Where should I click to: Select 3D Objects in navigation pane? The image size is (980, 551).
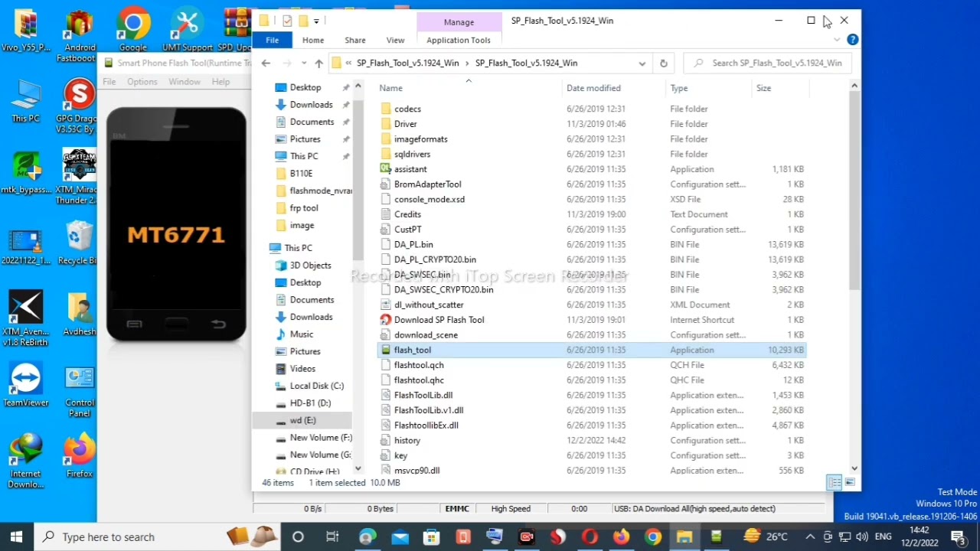point(302,266)
